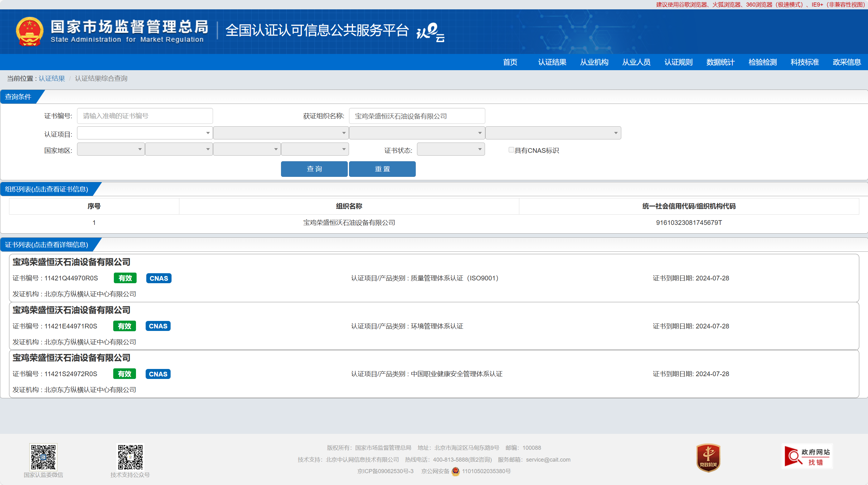The image size is (868, 485).
Task: Click 环境管理体系认证 category text
Action: pos(437,326)
